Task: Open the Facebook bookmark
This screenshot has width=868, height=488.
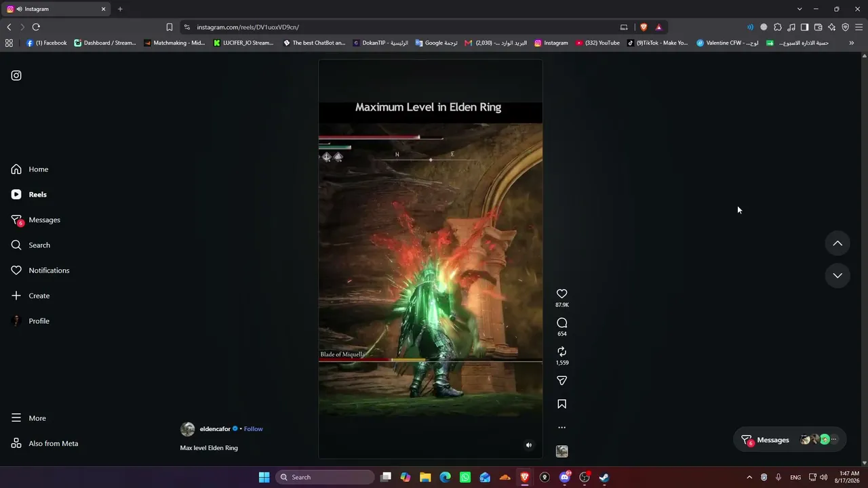Action: (x=46, y=43)
